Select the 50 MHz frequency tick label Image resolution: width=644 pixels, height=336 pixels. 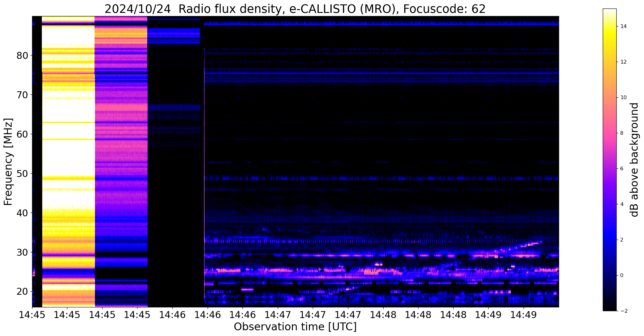point(22,174)
